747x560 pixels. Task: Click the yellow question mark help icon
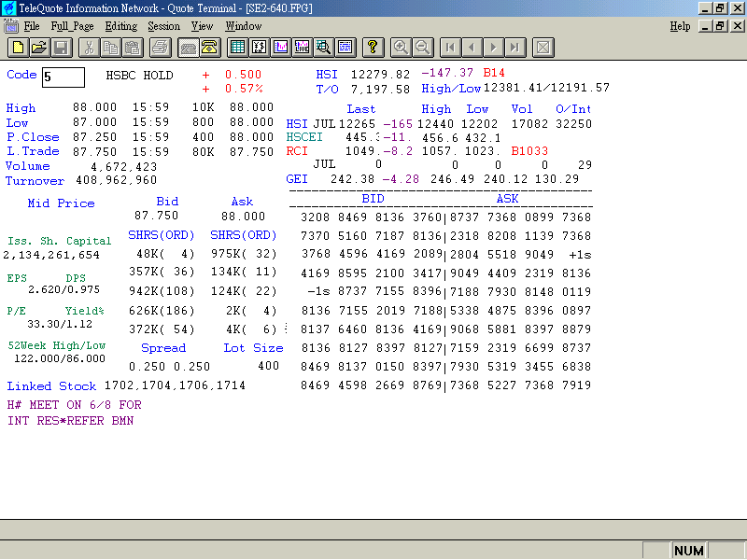[x=373, y=48]
